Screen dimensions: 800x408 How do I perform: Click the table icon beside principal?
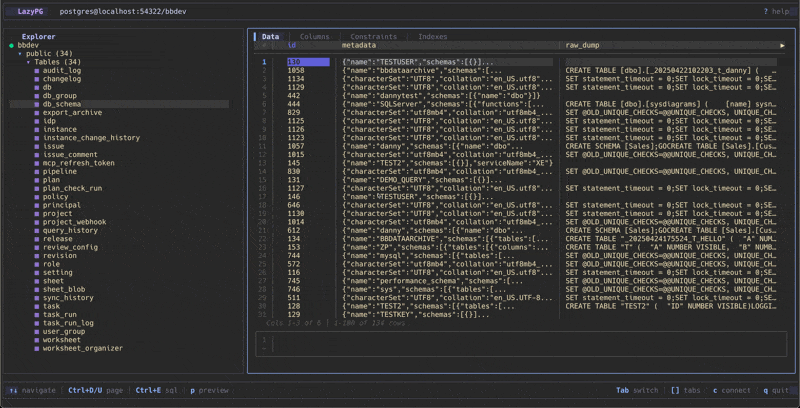(37, 205)
